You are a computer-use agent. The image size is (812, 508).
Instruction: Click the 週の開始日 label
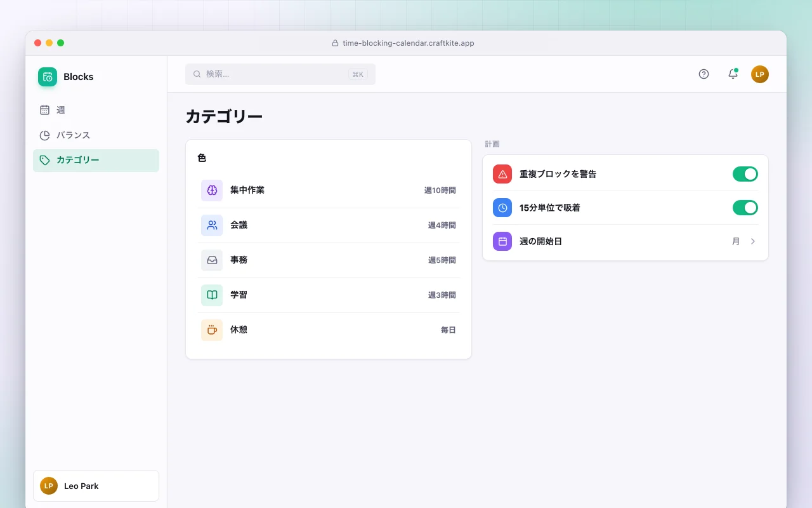click(541, 241)
